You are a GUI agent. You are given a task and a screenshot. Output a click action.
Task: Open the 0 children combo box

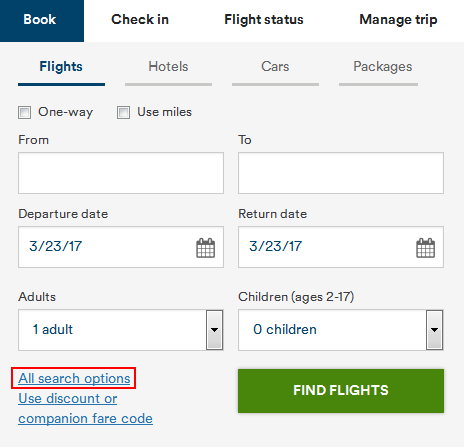[x=341, y=330]
